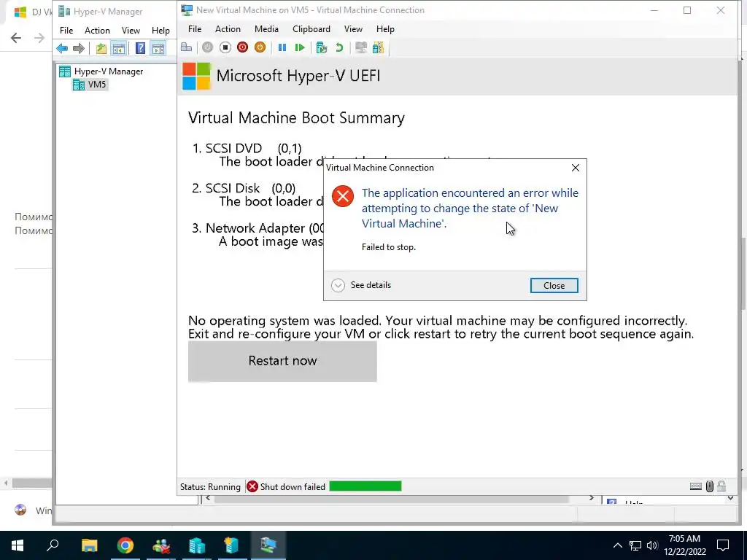Click Close button in error dialog
Image resolution: width=747 pixels, height=560 pixels.
pos(554,286)
